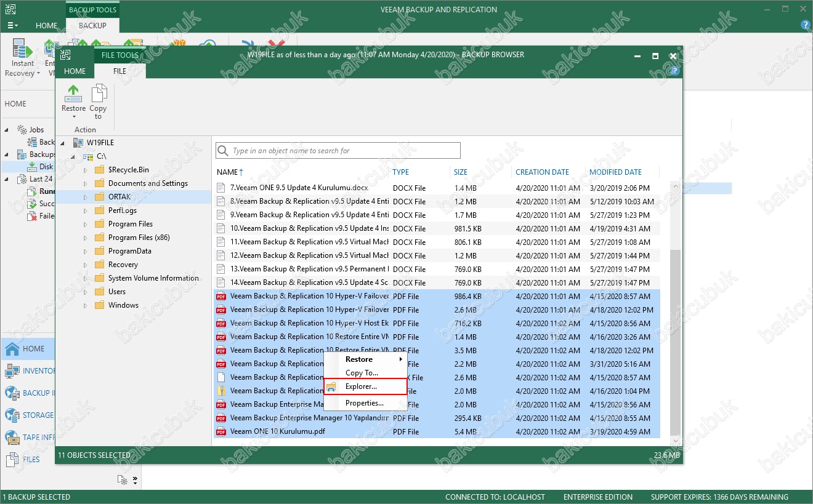Choose Explorer... from the context menu
This screenshot has width=813, height=504.
coord(365,386)
